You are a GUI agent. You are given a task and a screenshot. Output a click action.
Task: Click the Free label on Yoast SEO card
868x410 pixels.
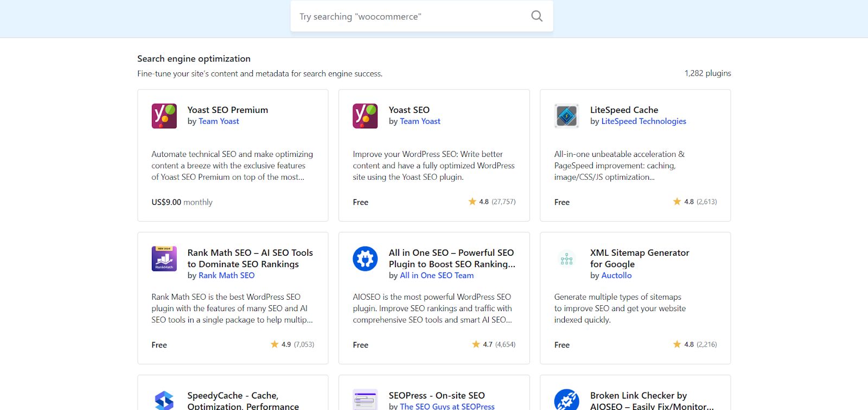point(360,202)
